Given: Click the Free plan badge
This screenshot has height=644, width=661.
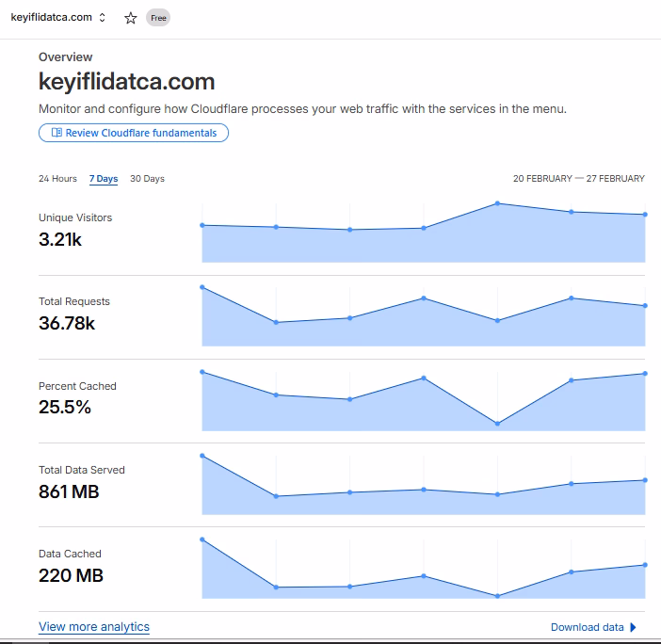Looking at the screenshot, I should [x=158, y=18].
